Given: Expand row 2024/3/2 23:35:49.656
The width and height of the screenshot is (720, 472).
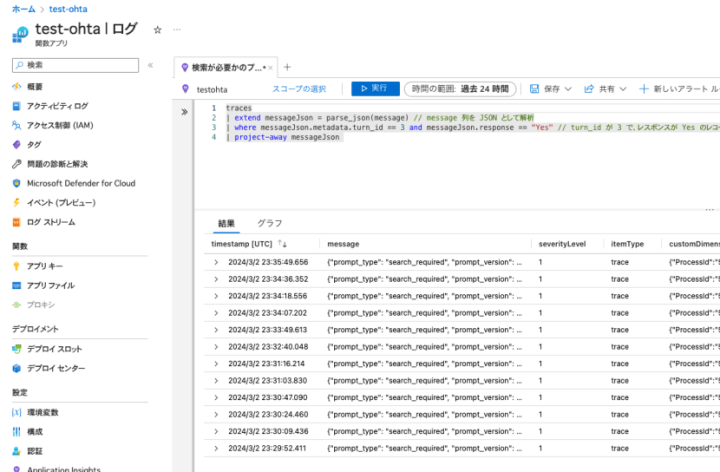Looking at the screenshot, I should click(x=216, y=262).
